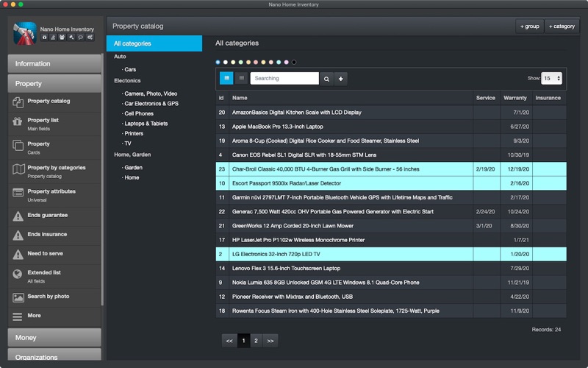This screenshot has height=368, width=588.
Task: Open the Printers category
Action: click(134, 133)
